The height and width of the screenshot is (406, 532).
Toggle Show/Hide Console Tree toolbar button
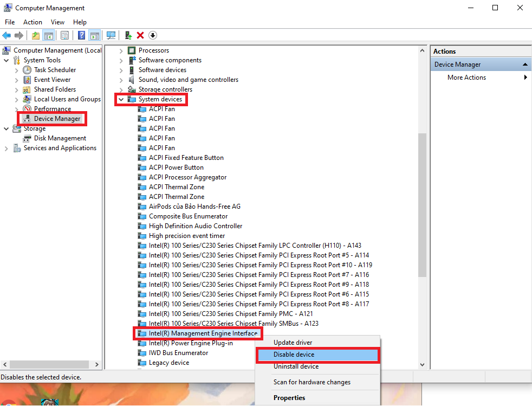tap(49, 35)
